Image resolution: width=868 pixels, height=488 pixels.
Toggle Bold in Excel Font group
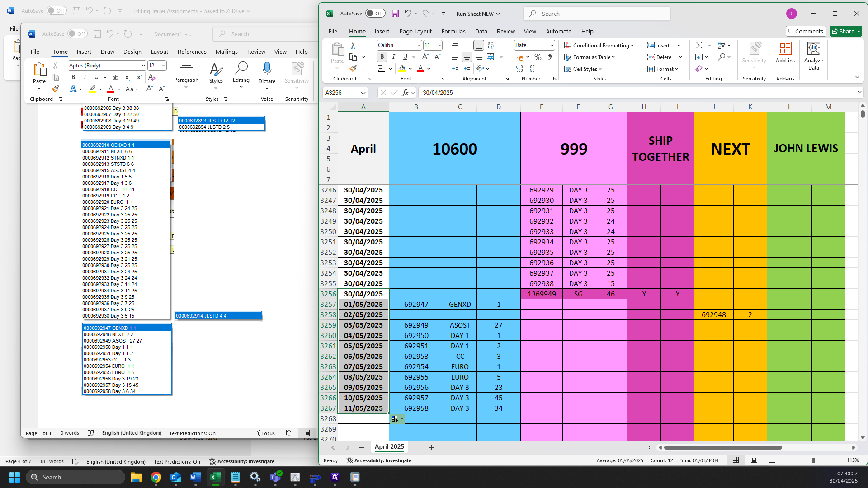tap(382, 57)
